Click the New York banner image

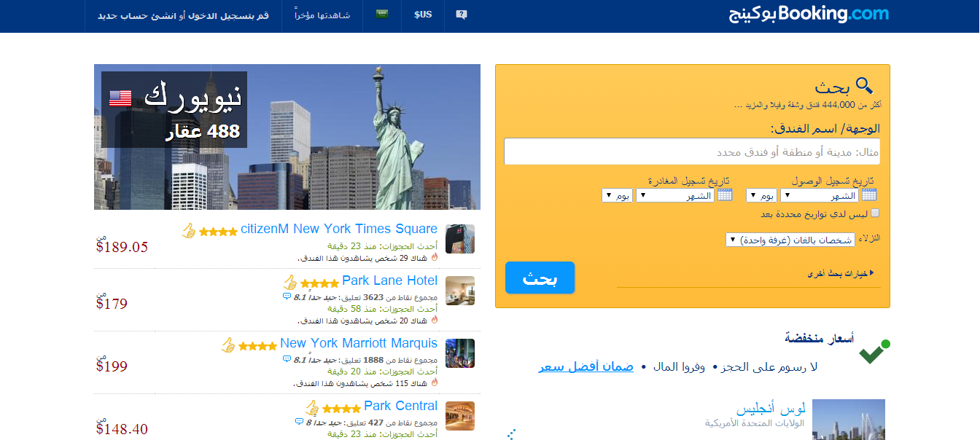(x=287, y=137)
